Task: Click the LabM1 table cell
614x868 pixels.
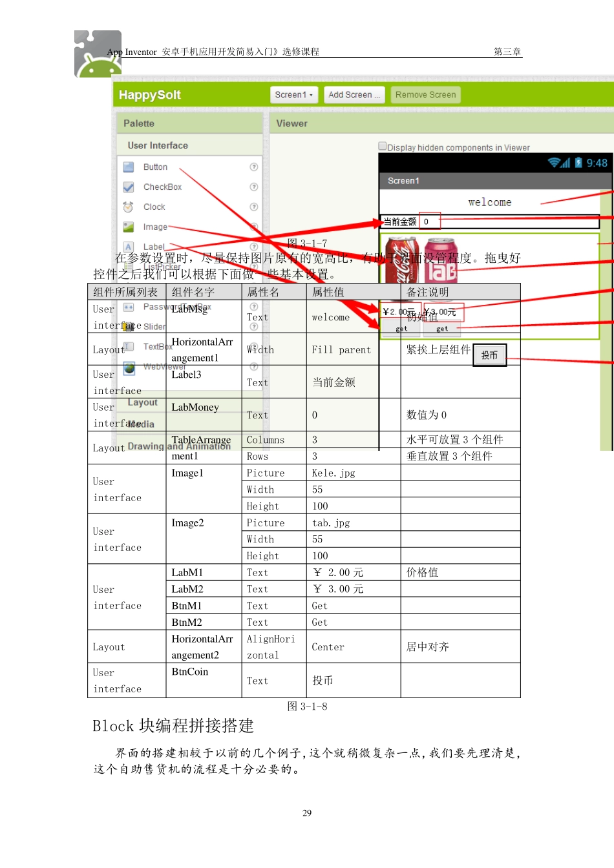Action: 204,572
